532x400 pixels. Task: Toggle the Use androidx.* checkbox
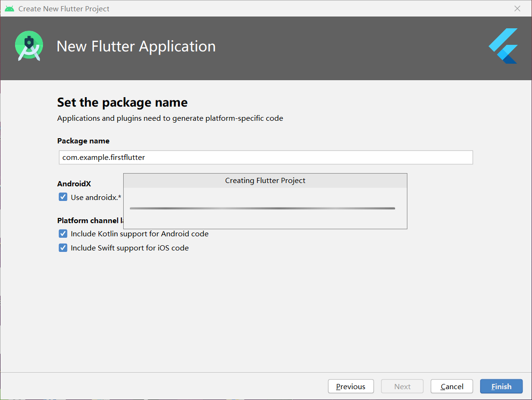pos(63,197)
